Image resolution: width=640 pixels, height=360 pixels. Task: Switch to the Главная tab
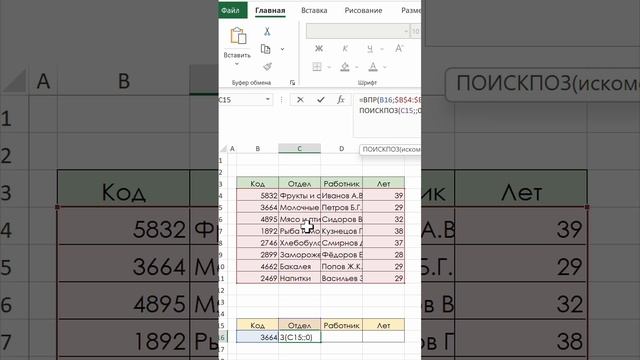270,10
